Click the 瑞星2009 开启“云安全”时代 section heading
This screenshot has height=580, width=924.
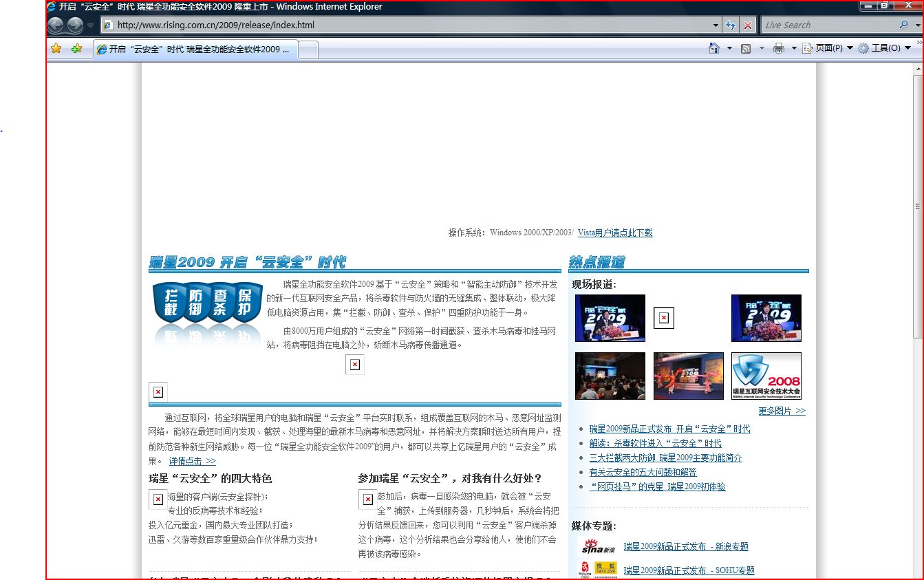coord(248,262)
